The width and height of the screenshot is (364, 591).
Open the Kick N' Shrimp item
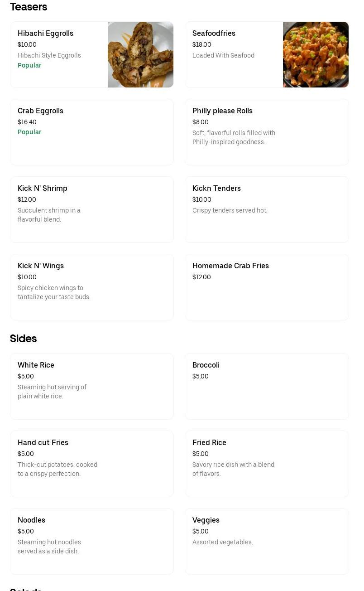pyautogui.click(x=92, y=209)
